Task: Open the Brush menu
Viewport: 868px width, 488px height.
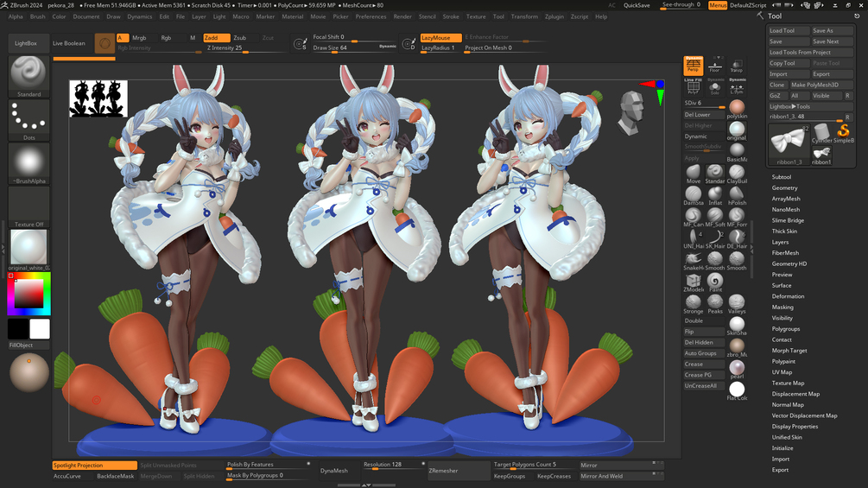Action: 38,16
